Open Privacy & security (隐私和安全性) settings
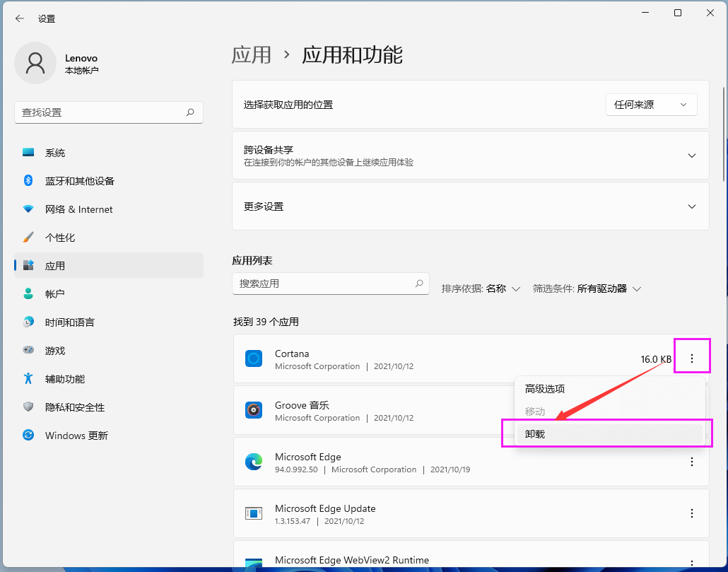728x572 pixels. pyautogui.click(x=109, y=407)
